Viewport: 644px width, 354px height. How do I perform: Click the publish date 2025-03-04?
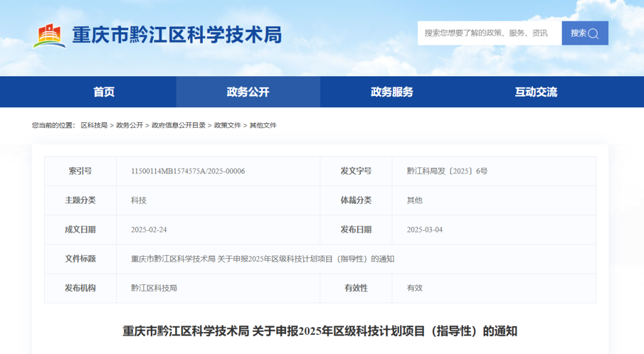[x=425, y=230]
